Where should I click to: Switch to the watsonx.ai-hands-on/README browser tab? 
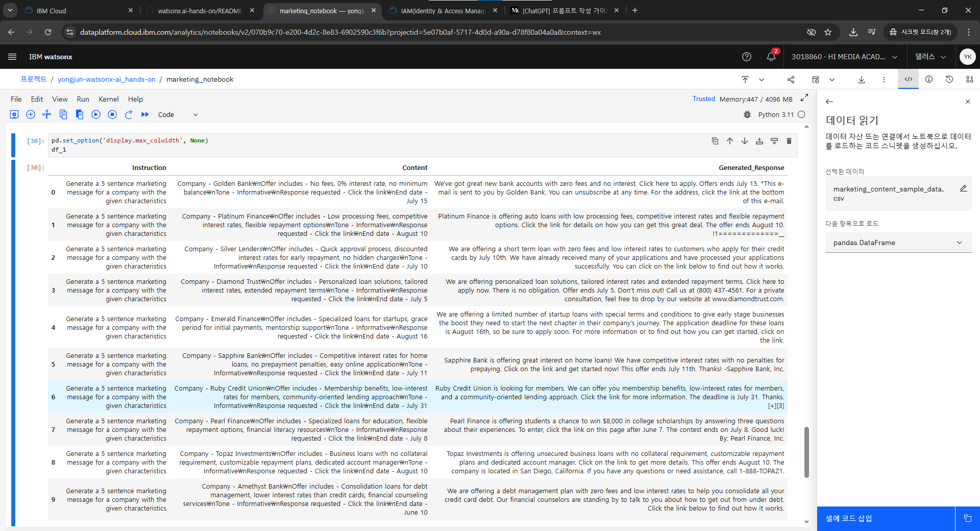(200, 10)
